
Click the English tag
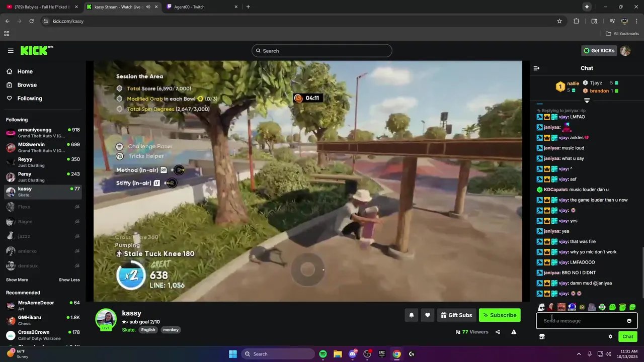click(x=148, y=330)
